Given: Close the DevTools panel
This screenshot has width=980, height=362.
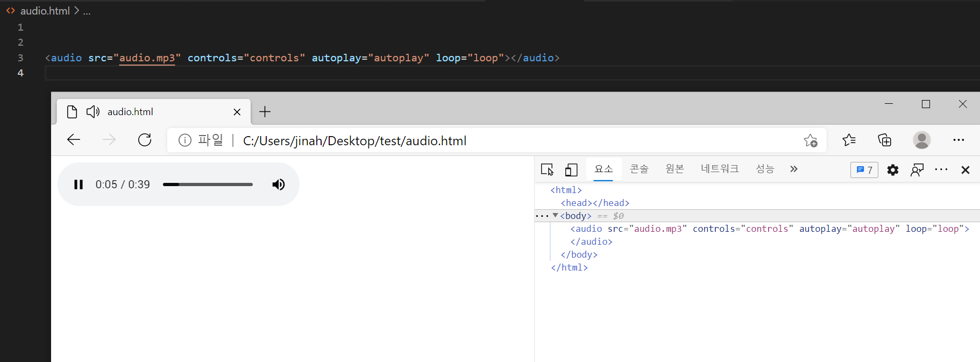Looking at the screenshot, I should tap(965, 170).
